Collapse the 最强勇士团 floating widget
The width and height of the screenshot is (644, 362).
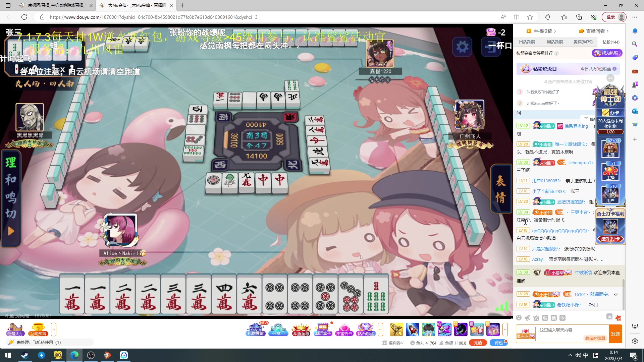610,78
